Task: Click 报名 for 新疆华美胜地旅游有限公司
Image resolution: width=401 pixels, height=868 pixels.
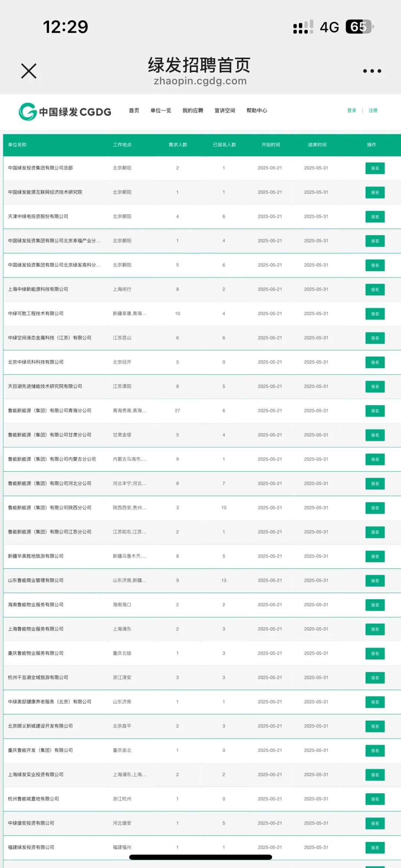Action: coord(375,556)
